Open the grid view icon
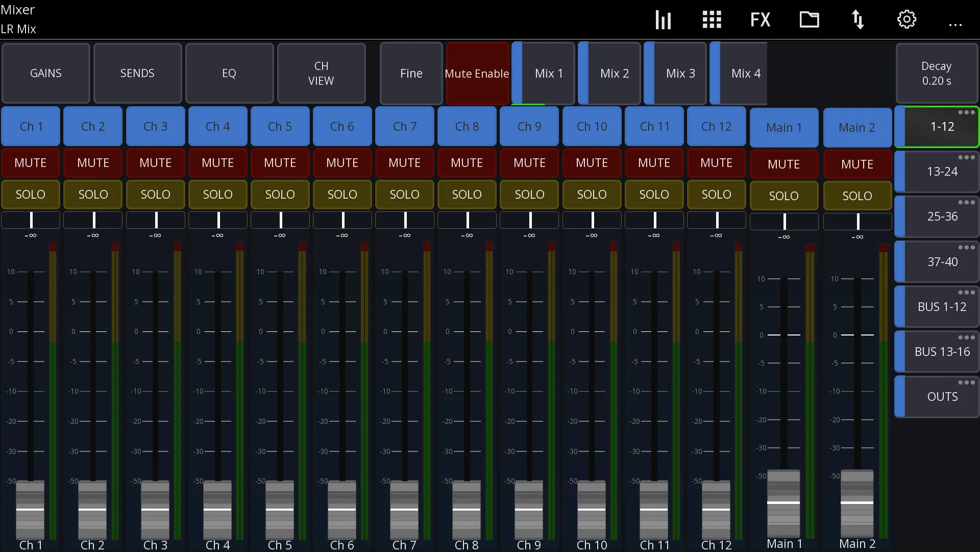This screenshot has height=552, width=980. (712, 20)
